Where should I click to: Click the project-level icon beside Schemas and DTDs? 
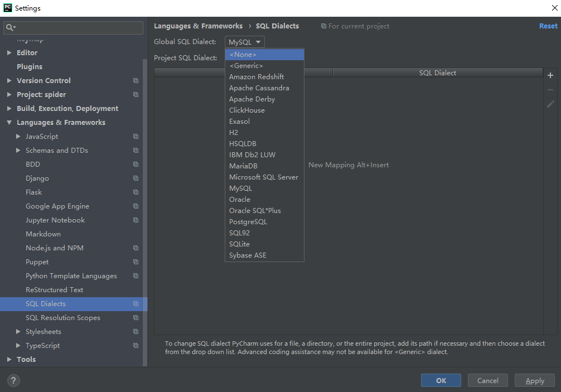pos(136,150)
